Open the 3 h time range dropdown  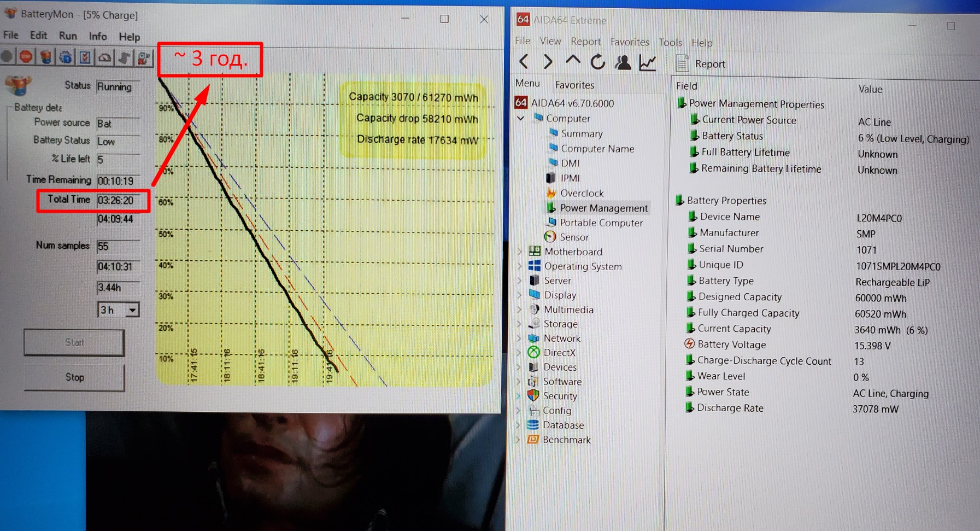[132, 310]
